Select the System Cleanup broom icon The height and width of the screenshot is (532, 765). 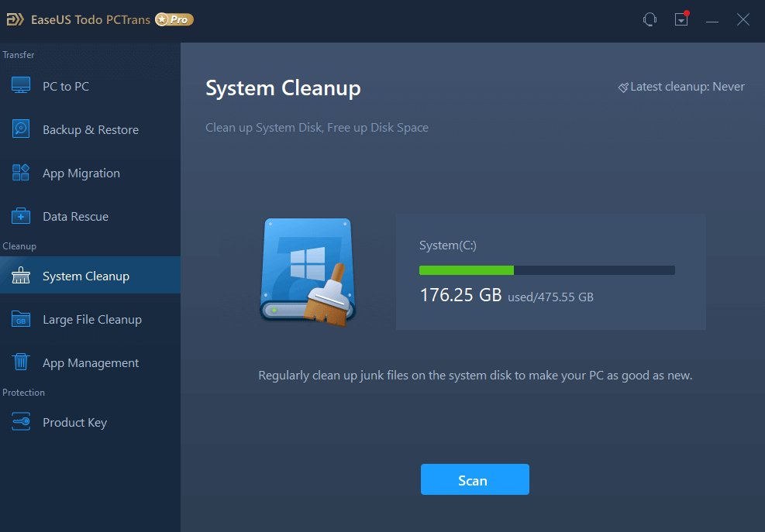pos(21,275)
